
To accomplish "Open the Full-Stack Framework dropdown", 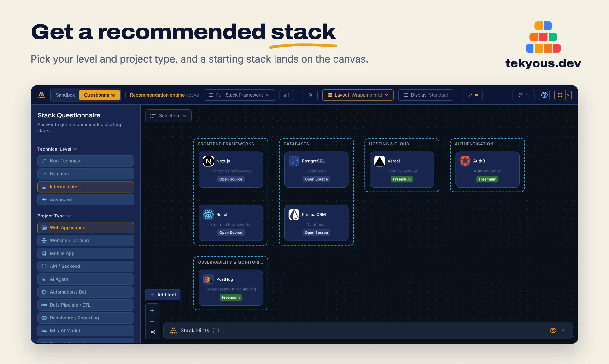I will [239, 95].
